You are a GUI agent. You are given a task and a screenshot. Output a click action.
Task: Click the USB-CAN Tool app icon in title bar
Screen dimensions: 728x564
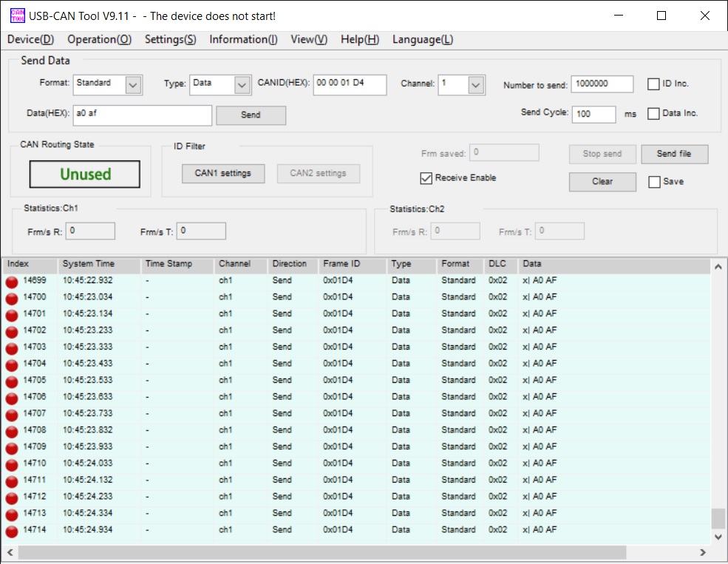tap(17, 16)
